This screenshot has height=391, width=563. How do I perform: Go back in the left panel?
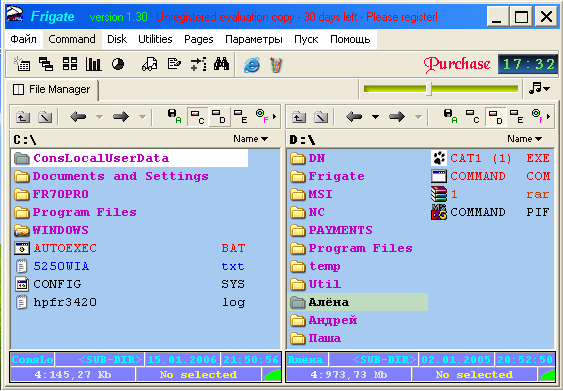(x=78, y=117)
